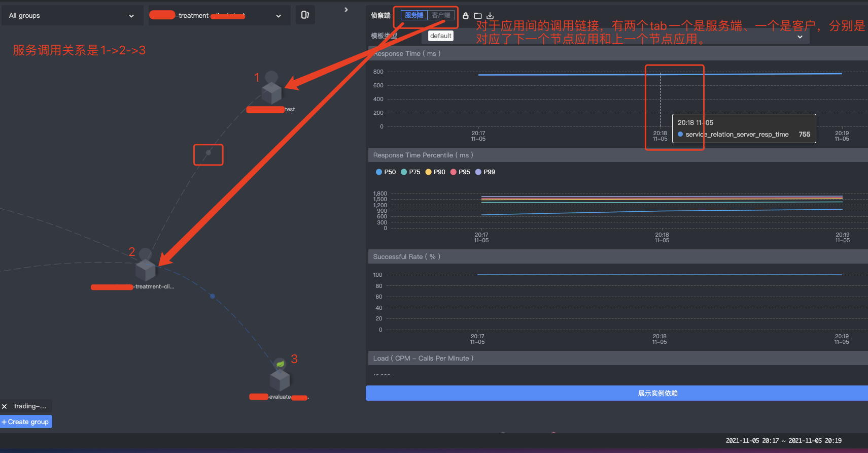This screenshot has width=868, height=453.
Task: Click the lock icon in metrics toolbar
Action: coord(466,16)
